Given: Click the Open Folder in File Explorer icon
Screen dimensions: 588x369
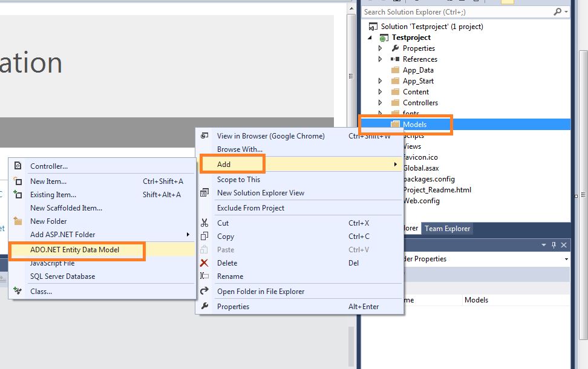Looking at the screenshot, I should click(x=204, y=291).
